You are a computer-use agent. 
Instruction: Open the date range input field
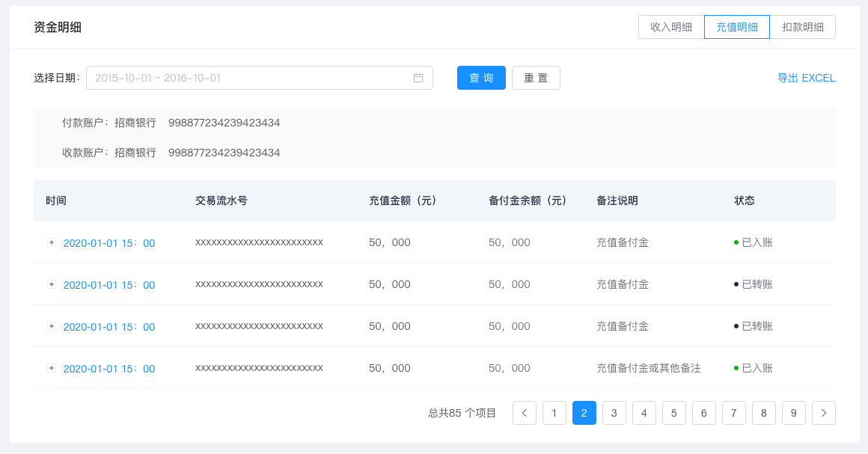click(x=260, y=78)
